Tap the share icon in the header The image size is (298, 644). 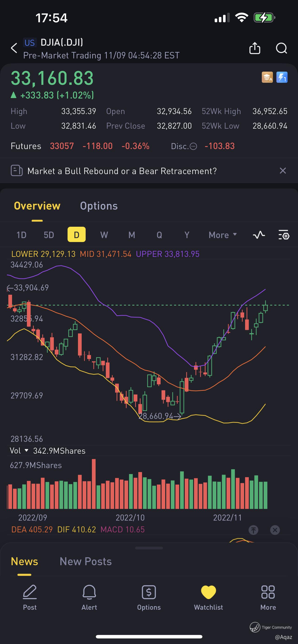[255, 48]
